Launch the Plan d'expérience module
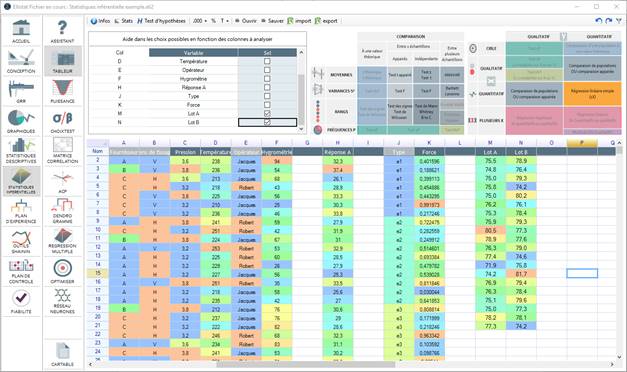 21,212
